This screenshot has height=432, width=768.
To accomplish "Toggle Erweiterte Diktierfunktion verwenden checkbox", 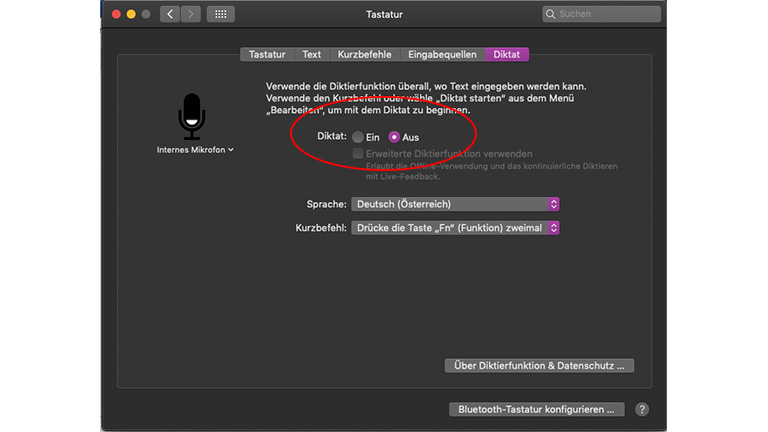I will click(358, 153).
